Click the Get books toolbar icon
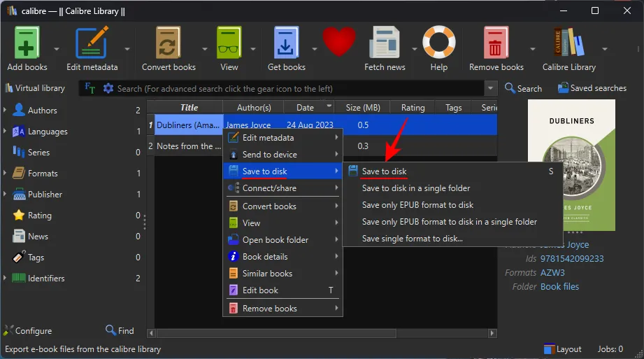The width and height of the screenshot is (644, 359). [x=286, y=43]
